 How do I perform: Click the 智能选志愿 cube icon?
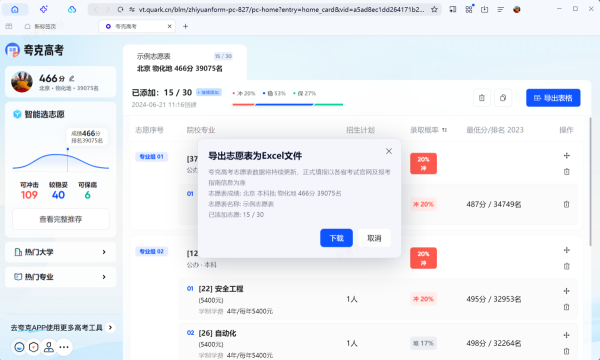click(x=17, y=114)
